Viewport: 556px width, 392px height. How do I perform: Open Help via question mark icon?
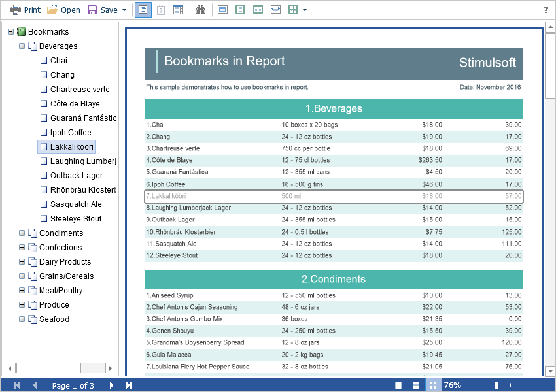pyautogui.click(x=546, y=10)
